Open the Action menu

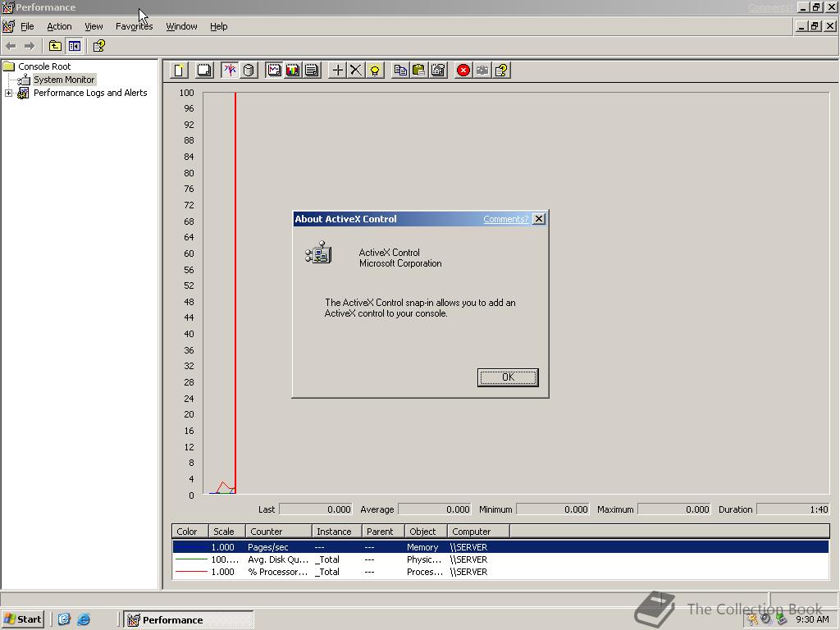point(59,26)
